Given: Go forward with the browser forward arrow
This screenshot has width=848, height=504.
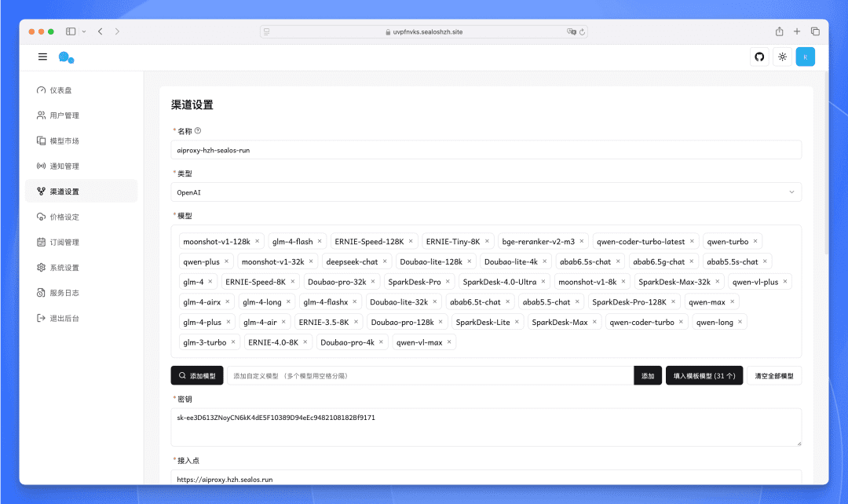Looking at the screenshot, I should (x=117, y=31).
